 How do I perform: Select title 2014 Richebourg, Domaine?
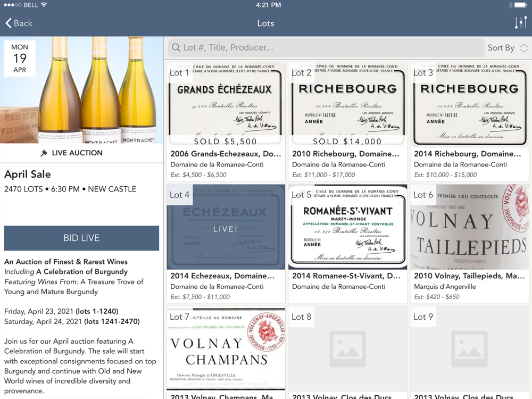click(x=468, y=154)
